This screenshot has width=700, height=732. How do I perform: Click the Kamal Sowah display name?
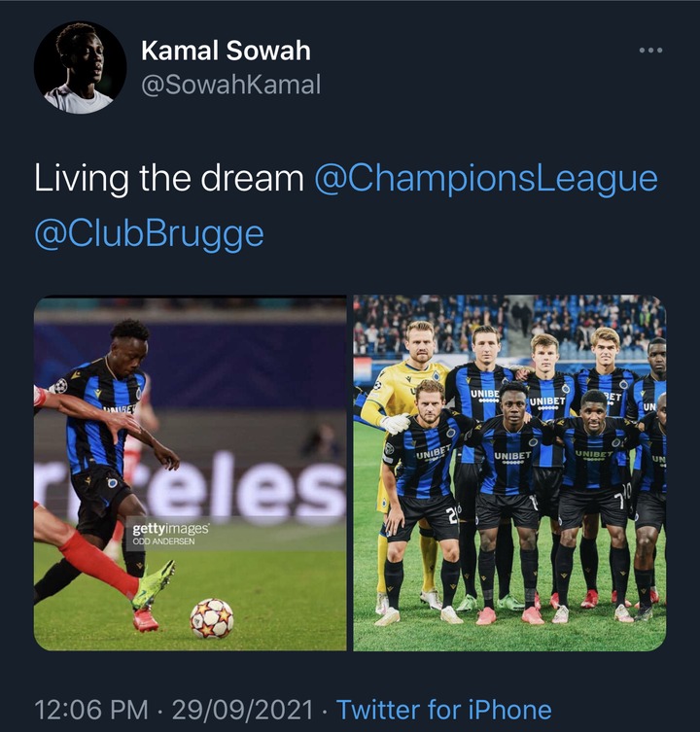point(226,50)
